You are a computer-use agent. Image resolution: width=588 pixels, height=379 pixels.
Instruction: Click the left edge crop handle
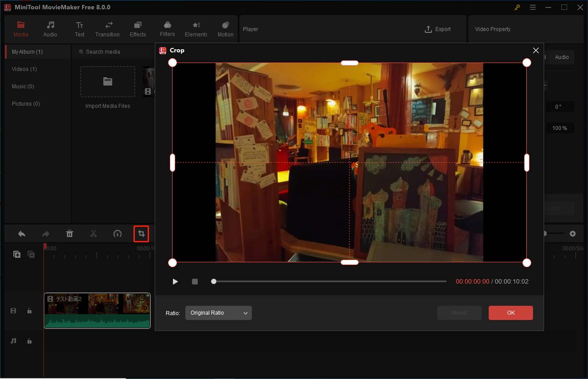click(x=172, y=162)
